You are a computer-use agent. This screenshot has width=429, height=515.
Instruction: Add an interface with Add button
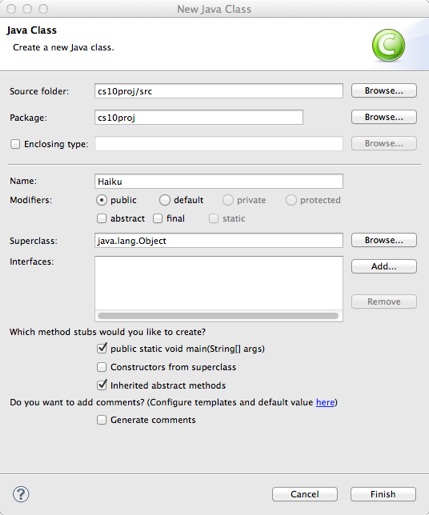[384, 266]
